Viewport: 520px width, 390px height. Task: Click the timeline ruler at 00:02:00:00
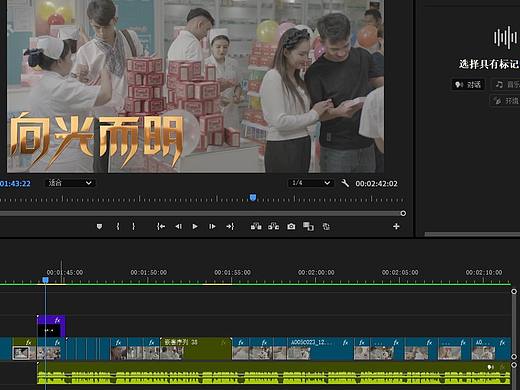tap(316, 272)
